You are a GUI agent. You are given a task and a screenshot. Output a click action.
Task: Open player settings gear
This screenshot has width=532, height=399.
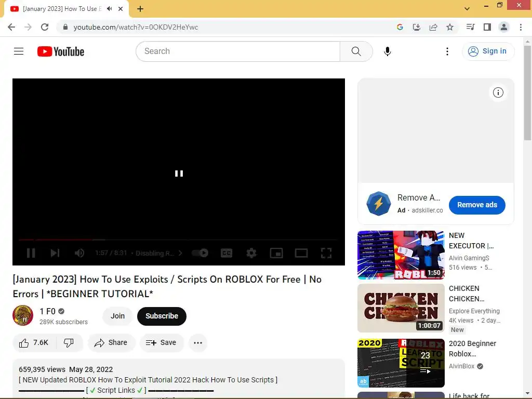[251, 253]
